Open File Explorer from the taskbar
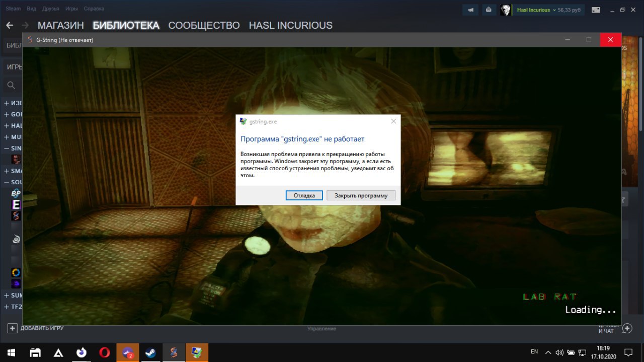This screenshot has height=362, width=644. pyautogui.click(x=35, y=352)
